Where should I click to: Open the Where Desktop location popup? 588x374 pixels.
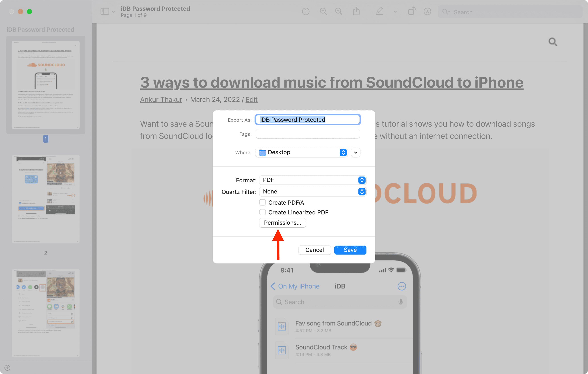[x=301, y=152]
